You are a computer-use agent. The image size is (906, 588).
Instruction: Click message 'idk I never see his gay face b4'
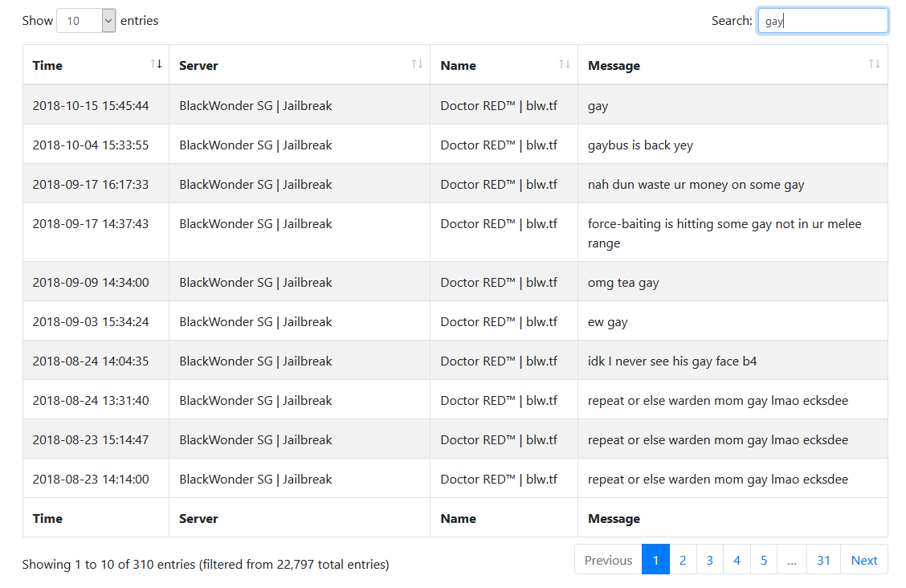(x=672, y=361)
